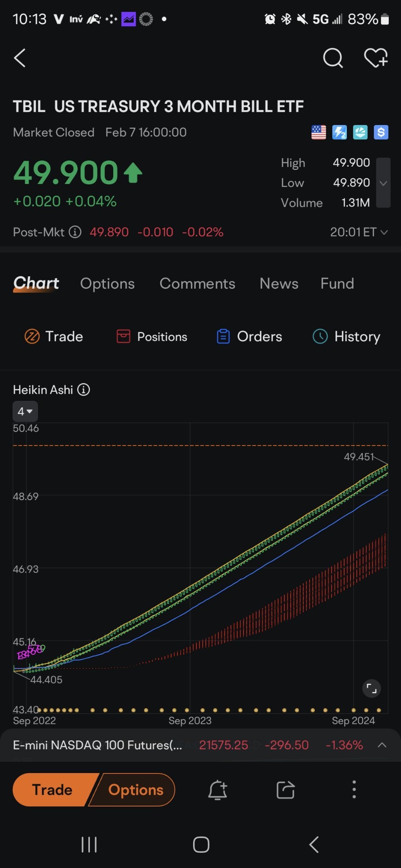401x868 pixels.
Task: Open the search magnifier icon
Action: [x=333, y=58]
